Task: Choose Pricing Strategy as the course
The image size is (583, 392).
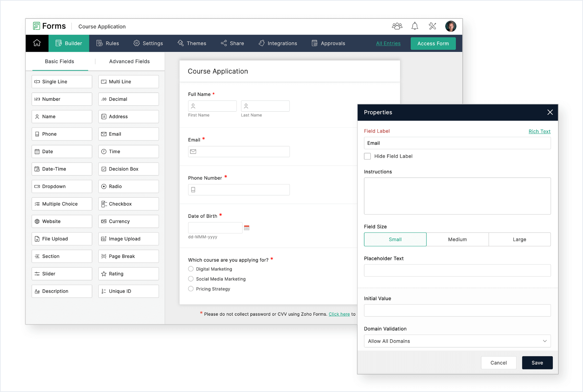Action: coord(191,289)
